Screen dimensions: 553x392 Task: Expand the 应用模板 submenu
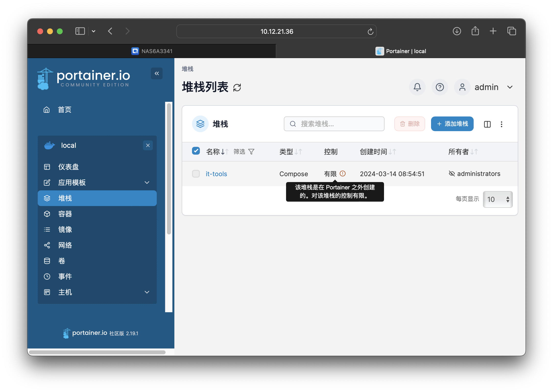point(147,183)
